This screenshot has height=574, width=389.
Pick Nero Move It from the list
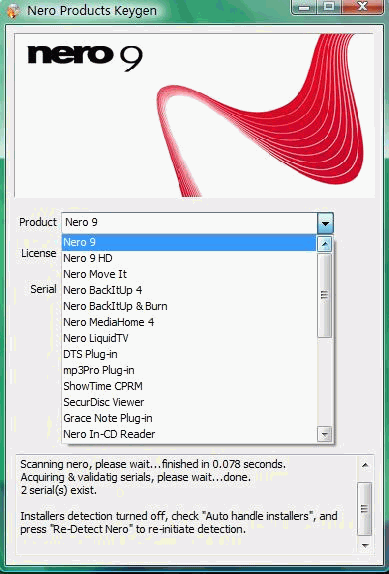click(x=189, y=274)
